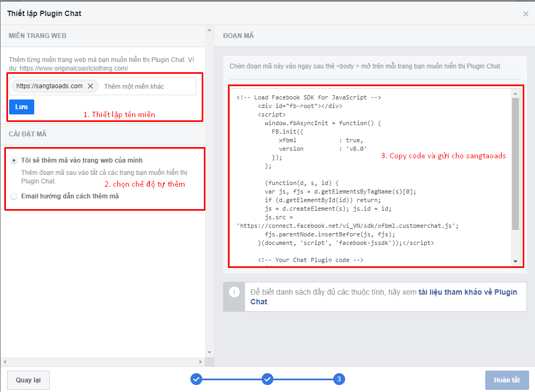
Task: Select "Email hướng dẫn cách thêm mã" option
Action: pyautogui.click(x=14, y=196)
